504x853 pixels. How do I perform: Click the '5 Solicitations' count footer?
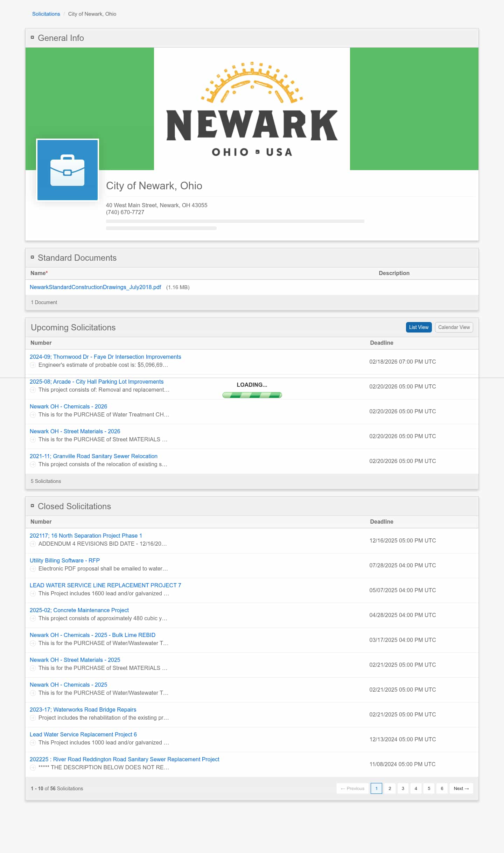pyautogui.click(x=46, y=481)
